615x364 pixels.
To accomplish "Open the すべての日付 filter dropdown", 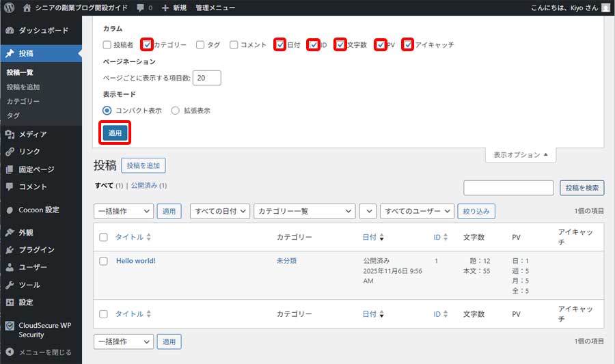I will pyautogui.click(x=220, y=211).
